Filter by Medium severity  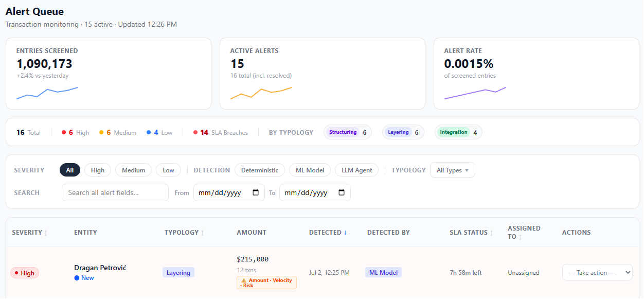134,170
